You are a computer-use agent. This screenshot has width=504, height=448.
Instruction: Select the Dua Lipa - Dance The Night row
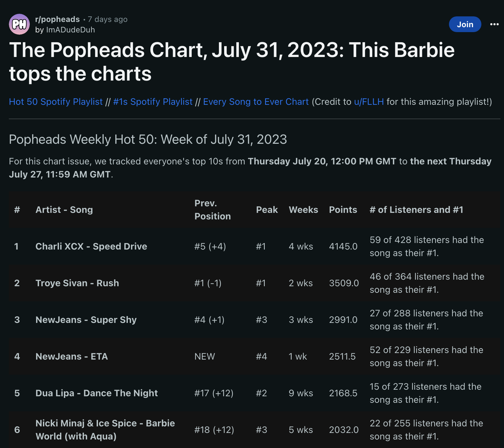pyautogui.click(x=96, y=393)
